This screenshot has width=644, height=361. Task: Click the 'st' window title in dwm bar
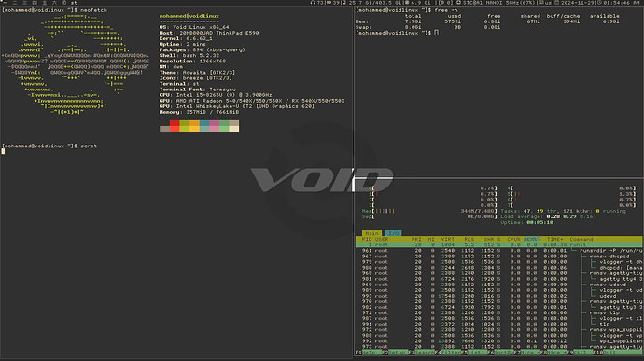(74, 3)
